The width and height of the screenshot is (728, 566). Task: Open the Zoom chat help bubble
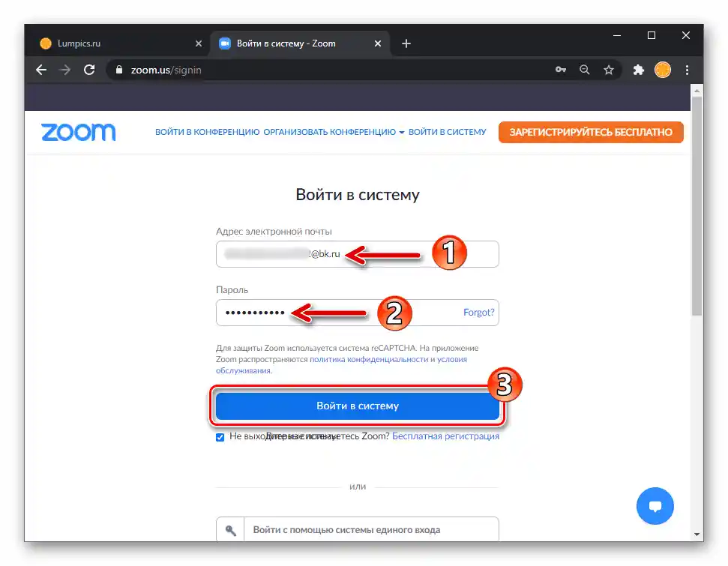pos(655,505)
